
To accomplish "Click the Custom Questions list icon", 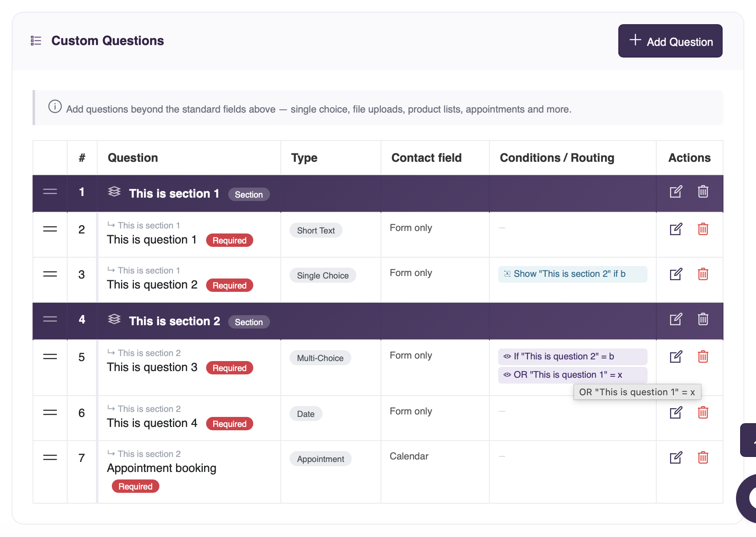I will pos(36,40).
